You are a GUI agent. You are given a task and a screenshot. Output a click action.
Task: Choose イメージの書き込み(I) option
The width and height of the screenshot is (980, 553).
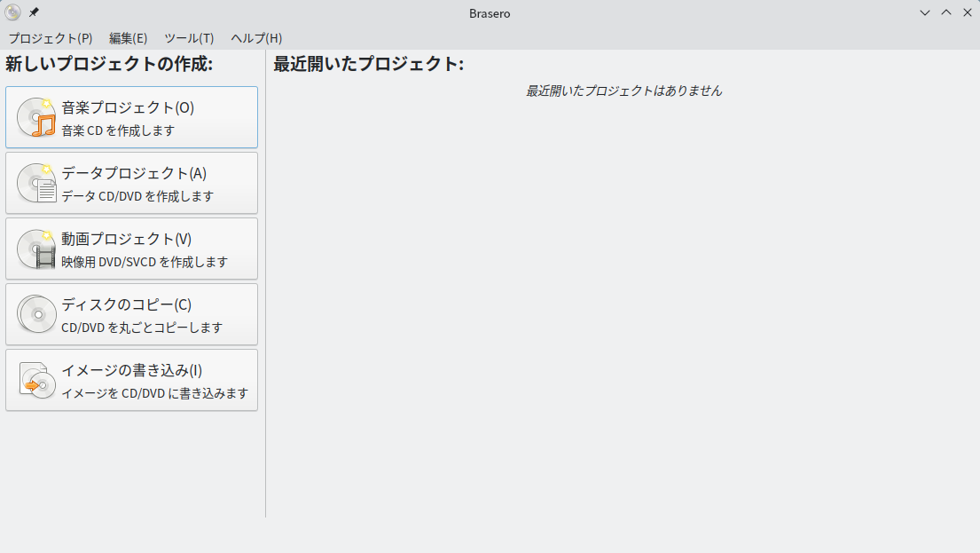(131, 380)
